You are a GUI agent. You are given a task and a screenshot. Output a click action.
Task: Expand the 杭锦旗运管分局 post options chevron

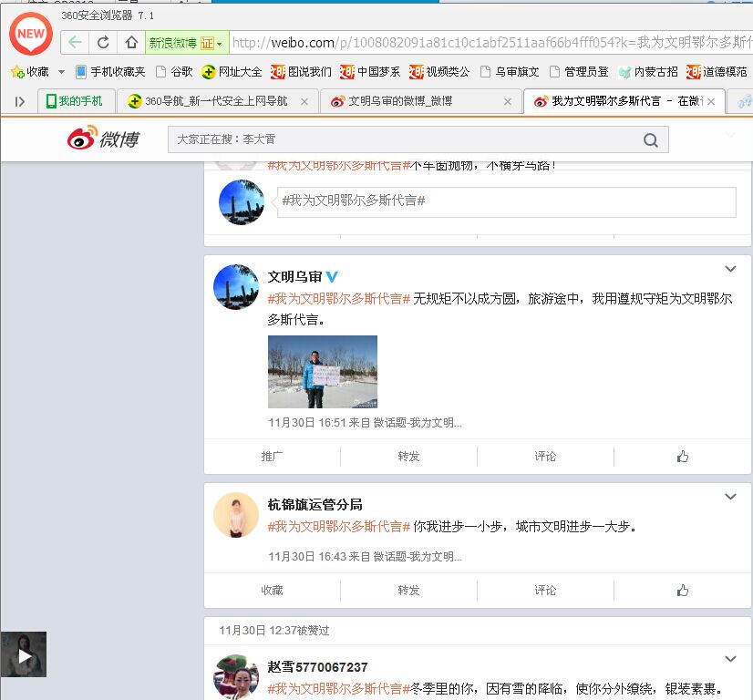pyautogui.click(x=730, y=497)
